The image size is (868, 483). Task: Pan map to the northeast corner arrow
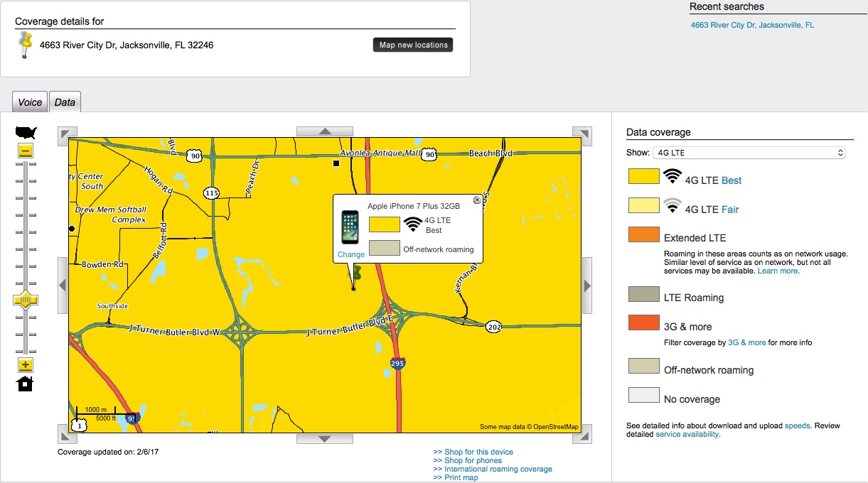(x=582, y=136)
